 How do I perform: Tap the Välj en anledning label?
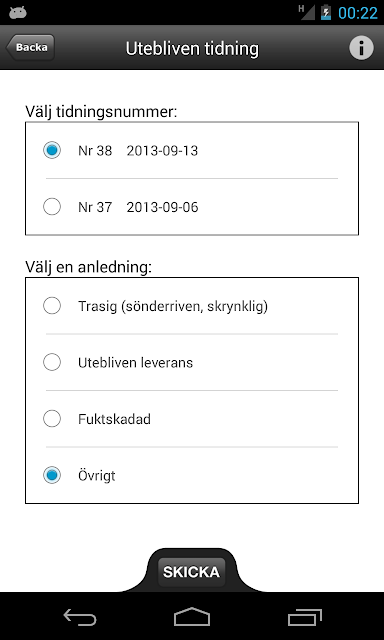[x=88, y=267]
